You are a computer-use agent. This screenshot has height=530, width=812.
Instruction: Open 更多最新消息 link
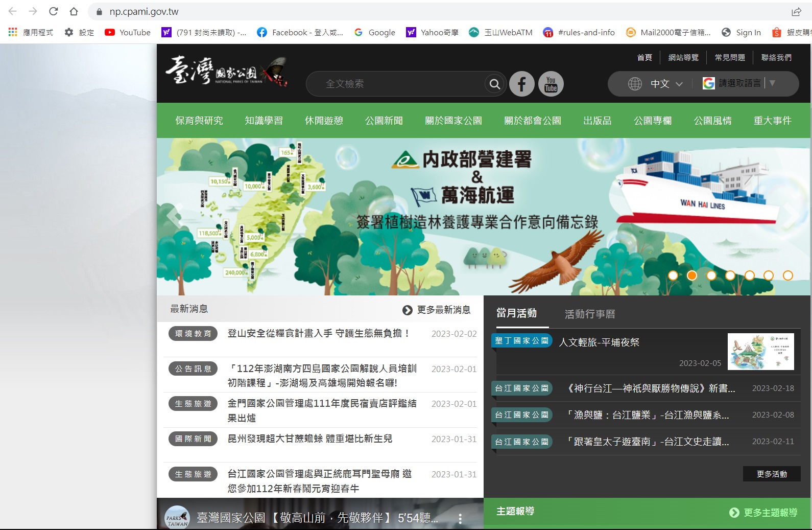[x=437, y=310]
